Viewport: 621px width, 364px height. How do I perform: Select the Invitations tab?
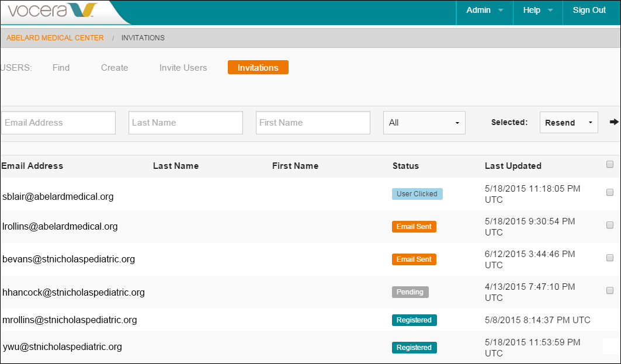tap(258, 67)
